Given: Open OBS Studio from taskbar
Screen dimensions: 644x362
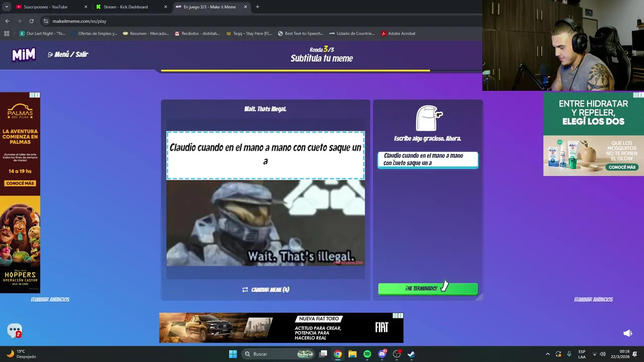Looking at the screenshot, I should (396, 354).
